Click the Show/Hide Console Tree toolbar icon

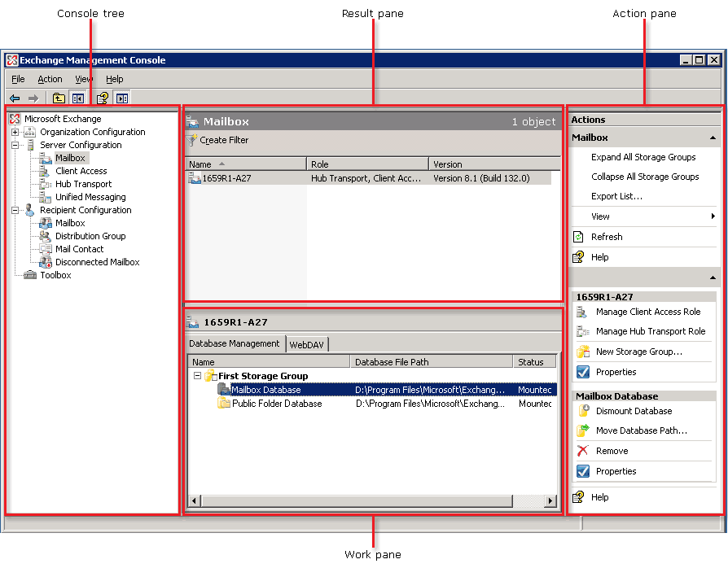(x=77, y=98)
